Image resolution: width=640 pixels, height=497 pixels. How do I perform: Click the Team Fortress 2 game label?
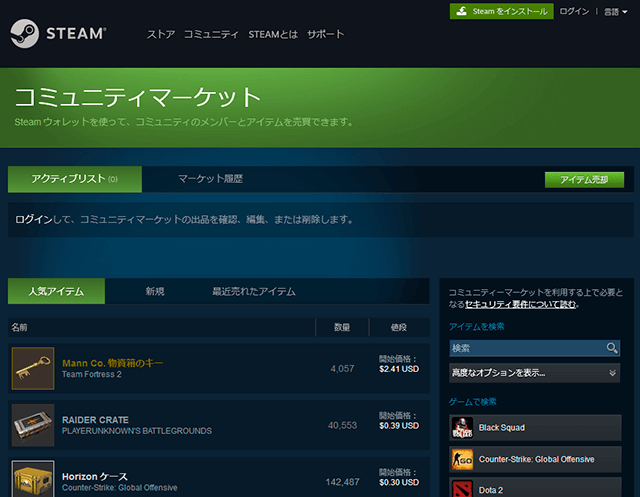click(x=92, y=374)
